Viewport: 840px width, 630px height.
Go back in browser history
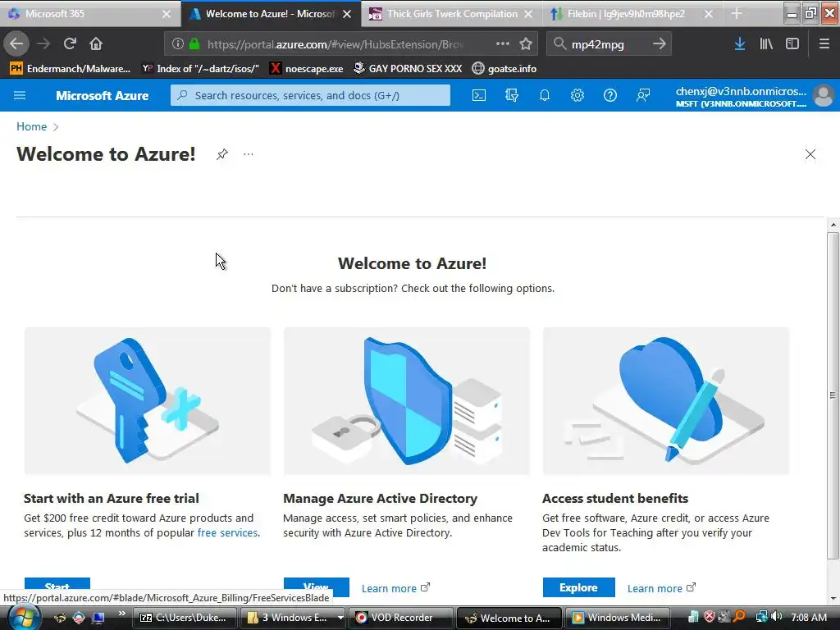(16, 43)
